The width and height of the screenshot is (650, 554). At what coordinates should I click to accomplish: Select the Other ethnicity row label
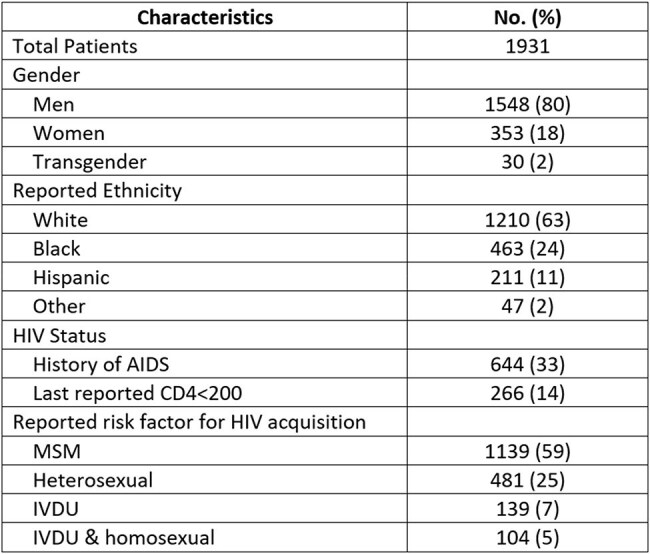pos(59,306)
